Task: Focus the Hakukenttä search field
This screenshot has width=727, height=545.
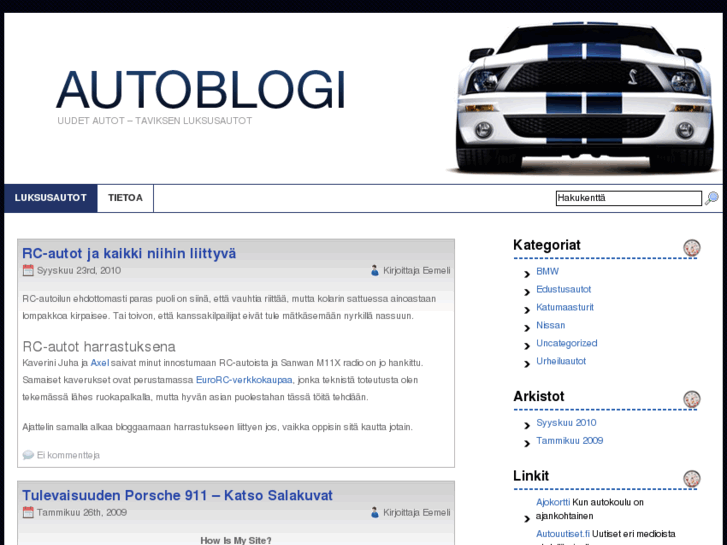Action: click(x=629, y=198)
